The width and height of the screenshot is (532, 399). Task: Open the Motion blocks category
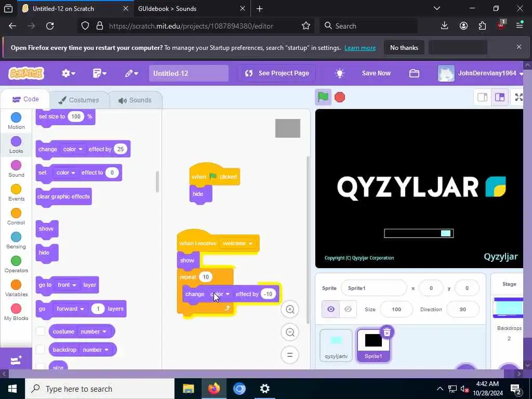point(16,121)
